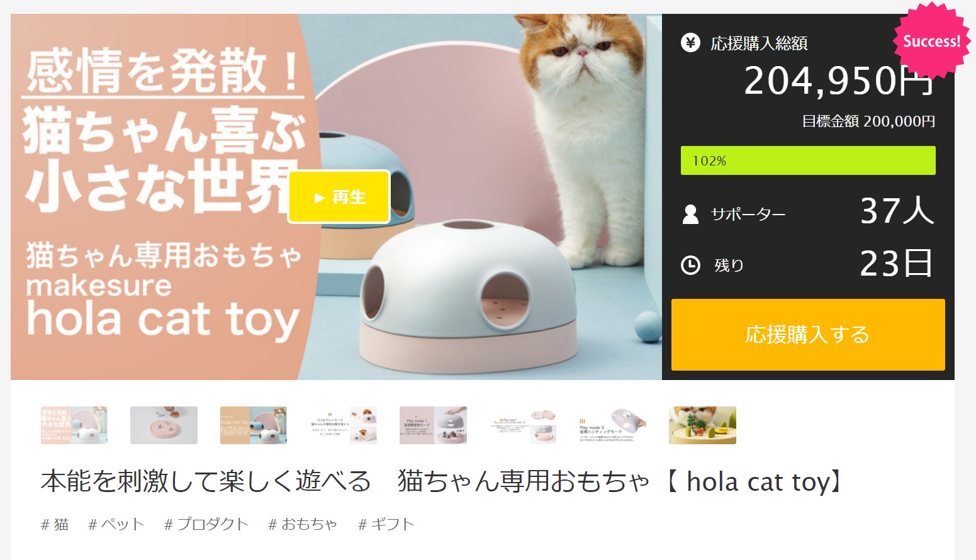Select the Play mode 3 thumbnail

pyautogui.click(x=612, y=425)
